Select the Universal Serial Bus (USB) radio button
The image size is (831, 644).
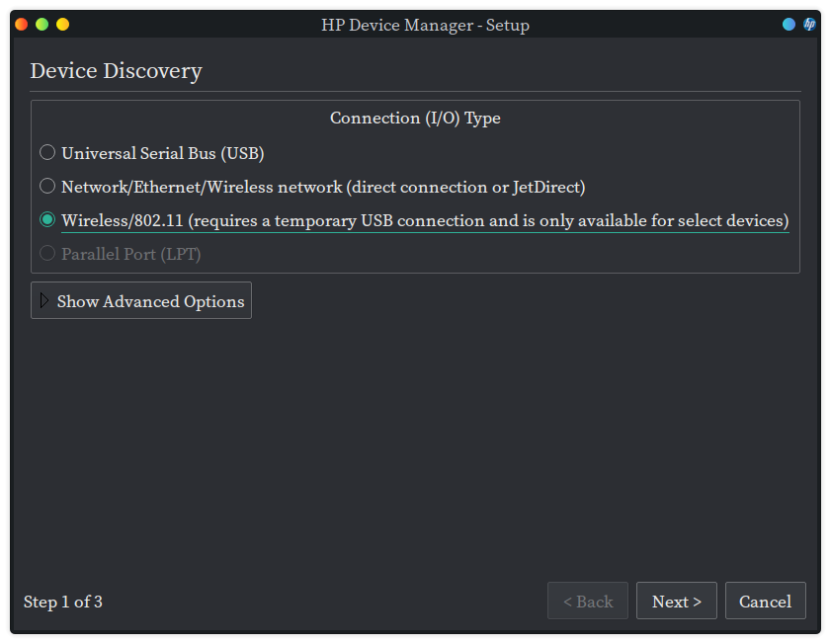[47, 153]
